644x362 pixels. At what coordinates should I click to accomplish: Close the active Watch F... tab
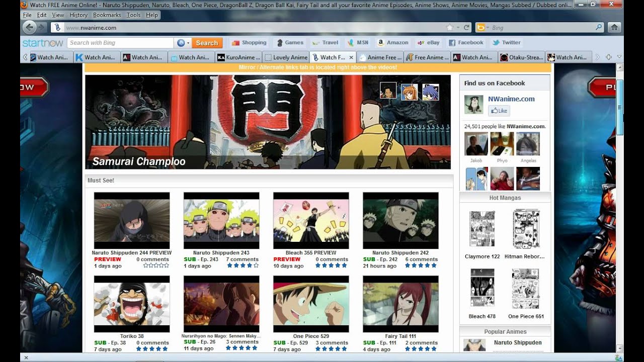pos(351,57)
